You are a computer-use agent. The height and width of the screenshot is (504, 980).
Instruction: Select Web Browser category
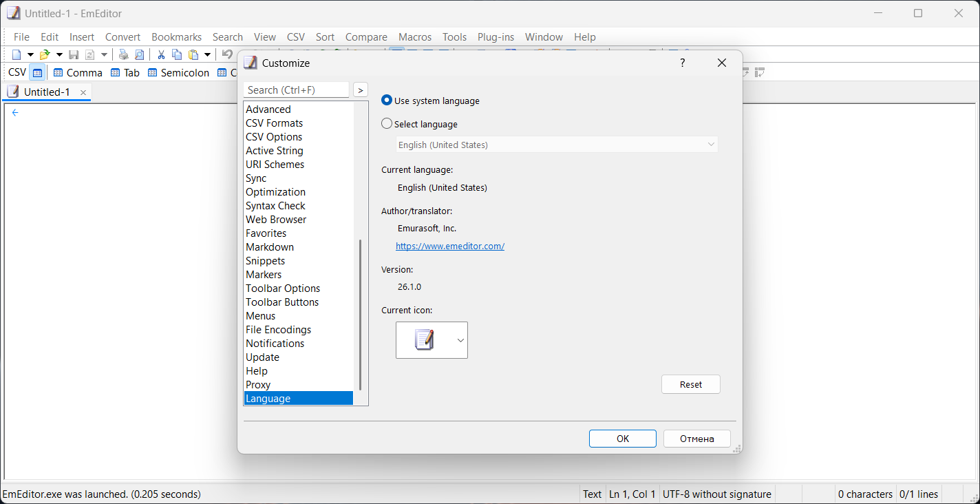tap(299, 220)
